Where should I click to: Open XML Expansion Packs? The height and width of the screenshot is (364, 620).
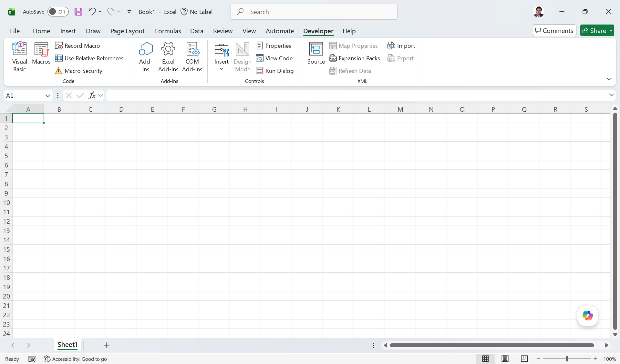354,58
